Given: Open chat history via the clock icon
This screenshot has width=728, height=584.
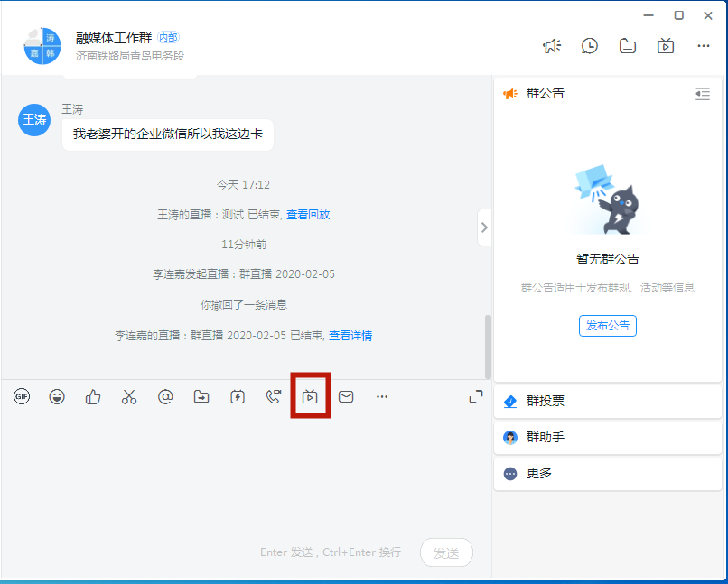Looking at the screenshot, I should coord(590,45).
